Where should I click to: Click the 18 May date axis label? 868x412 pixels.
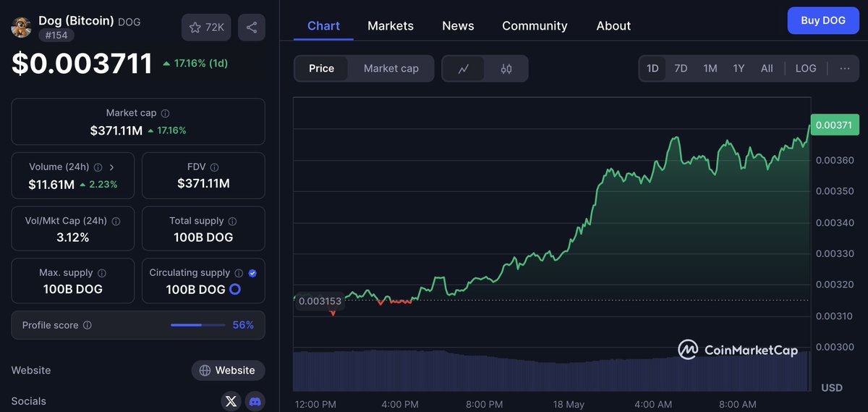[x=569, y=404]
